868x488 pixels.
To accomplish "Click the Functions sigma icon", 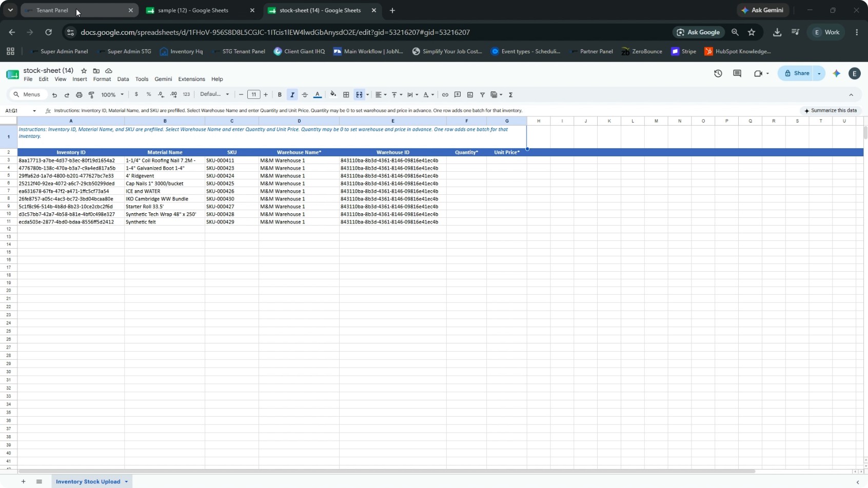I will (x=511, y=95).
